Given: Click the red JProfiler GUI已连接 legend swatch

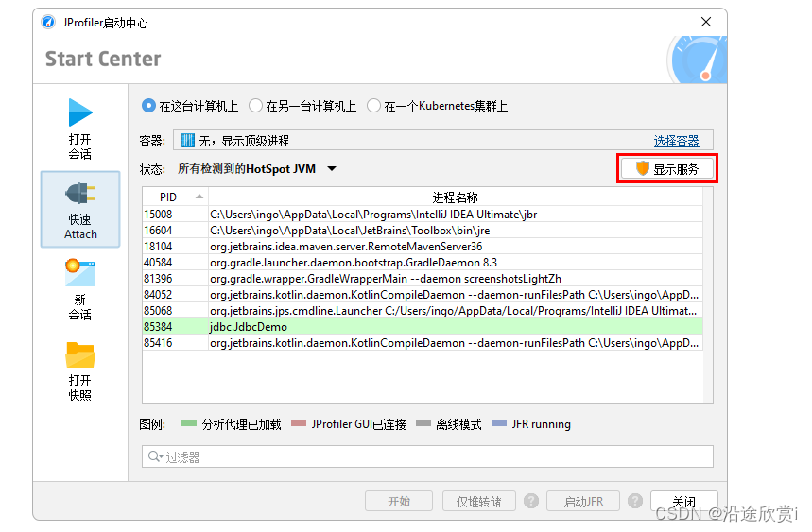Looking at the screenshot, I should pos(299,424).
